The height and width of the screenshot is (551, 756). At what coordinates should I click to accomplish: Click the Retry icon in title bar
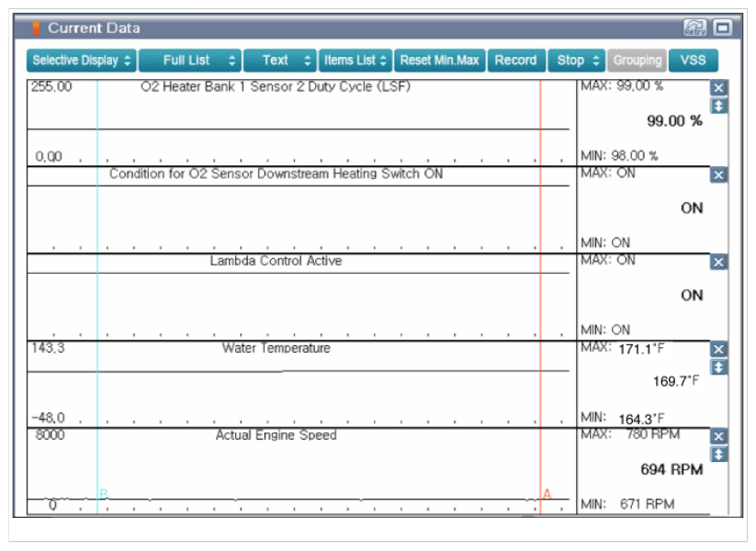click(x=694, y=28)
